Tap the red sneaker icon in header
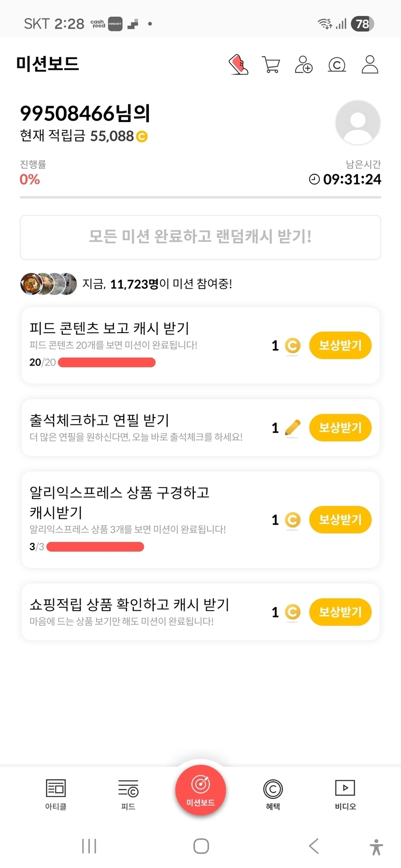Image resolution: width=401 pixels, height=868 pixels. [238, 64]
